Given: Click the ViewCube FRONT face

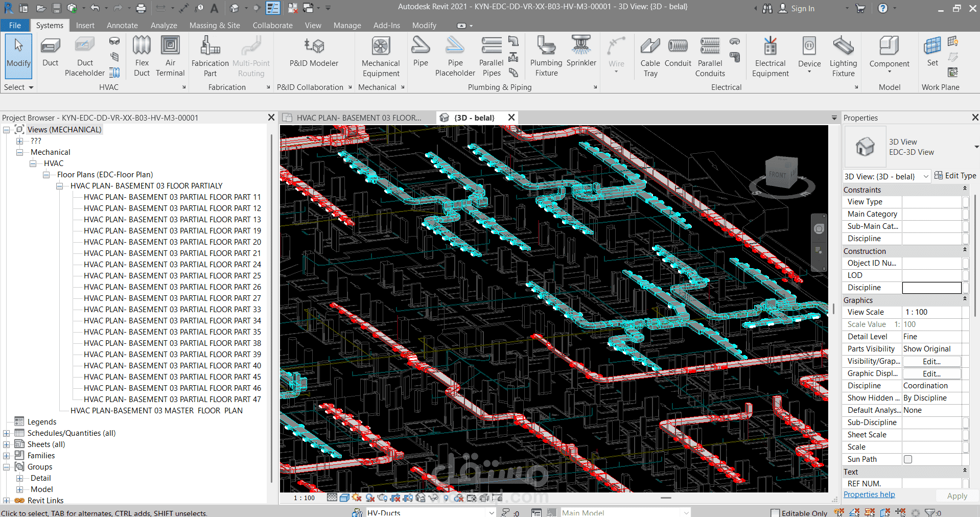Looking at the screenshot, I should pyautogui.click(x=777, y=174).
